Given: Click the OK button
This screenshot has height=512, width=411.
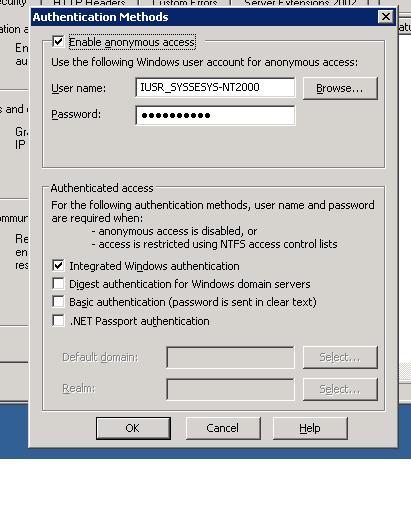Looking at the screenshot, I should (133, 428).
